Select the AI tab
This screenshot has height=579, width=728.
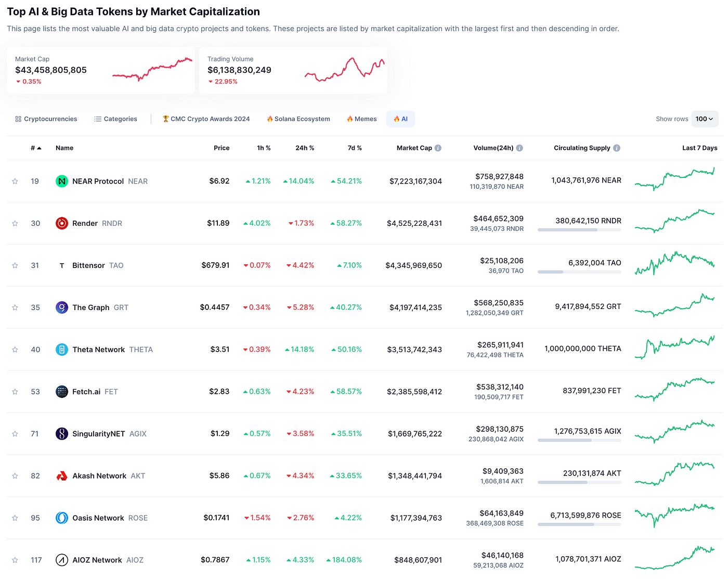400,119
